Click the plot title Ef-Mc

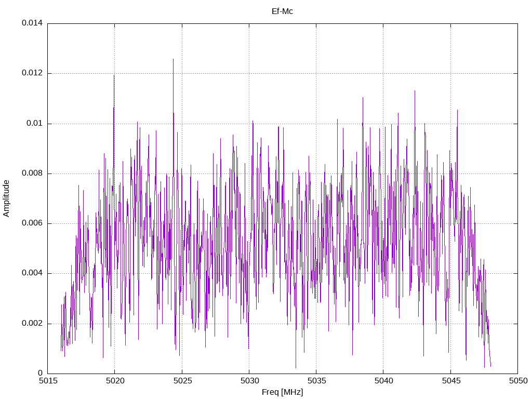point(282,11)
